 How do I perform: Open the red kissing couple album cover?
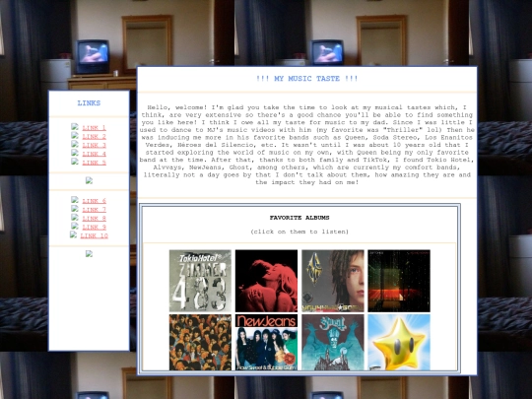pos(266,281)
